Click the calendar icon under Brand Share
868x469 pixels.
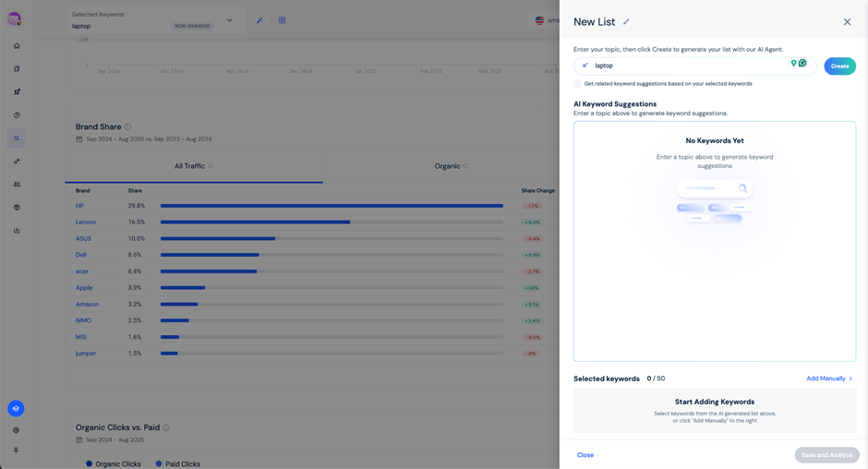79,139
